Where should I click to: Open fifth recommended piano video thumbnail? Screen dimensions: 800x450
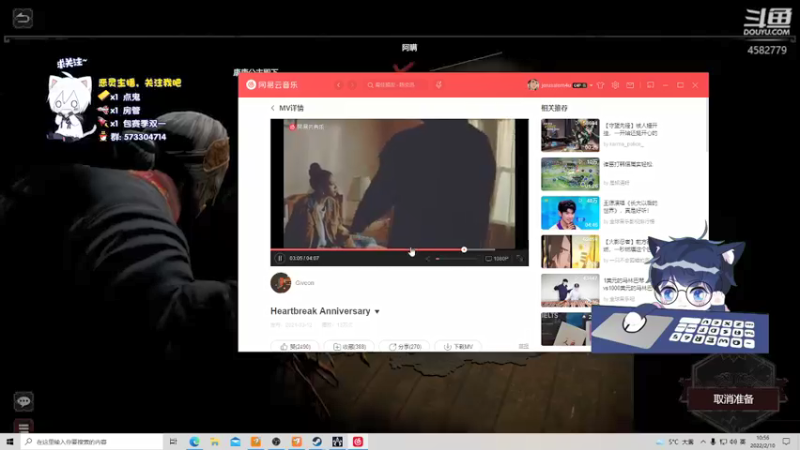tap(570, 290)
